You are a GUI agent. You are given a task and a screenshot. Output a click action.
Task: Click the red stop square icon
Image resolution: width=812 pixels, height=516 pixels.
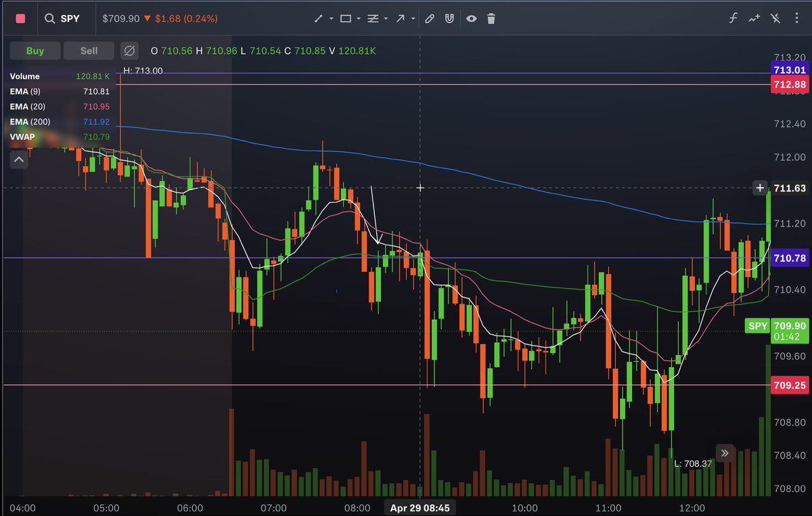click(20, 18)
